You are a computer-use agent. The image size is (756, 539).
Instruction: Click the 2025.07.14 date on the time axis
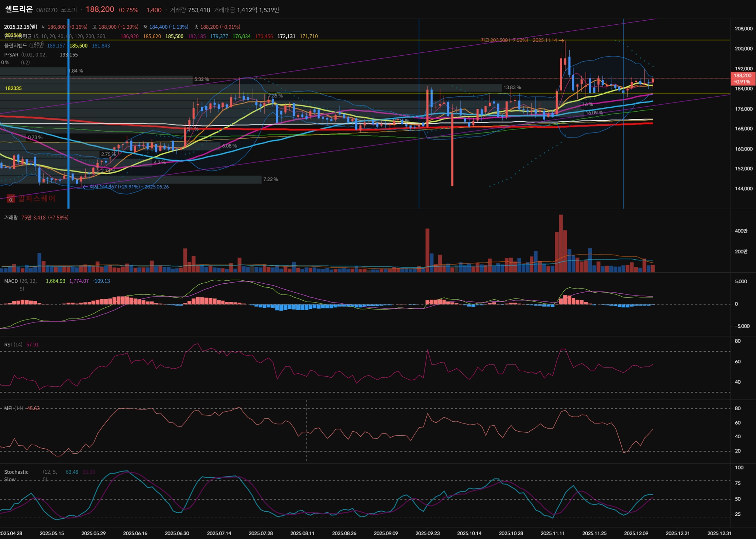[x=219, y=533]
